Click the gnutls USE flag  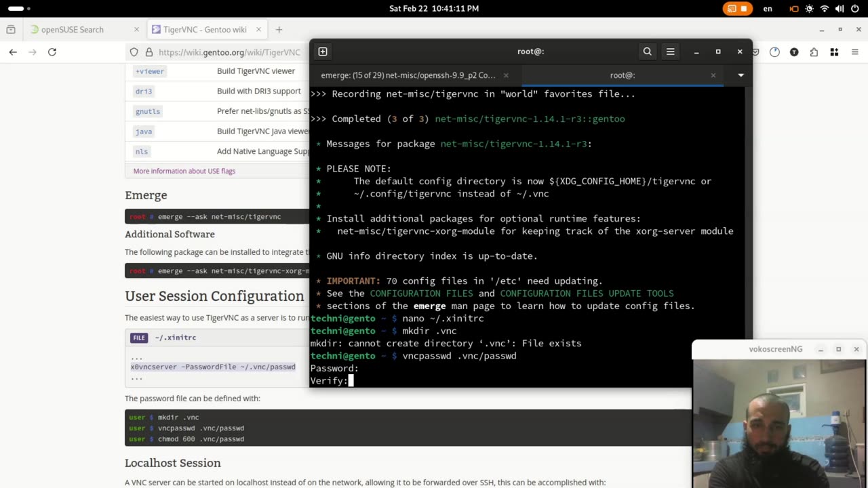tap(147, 111)
